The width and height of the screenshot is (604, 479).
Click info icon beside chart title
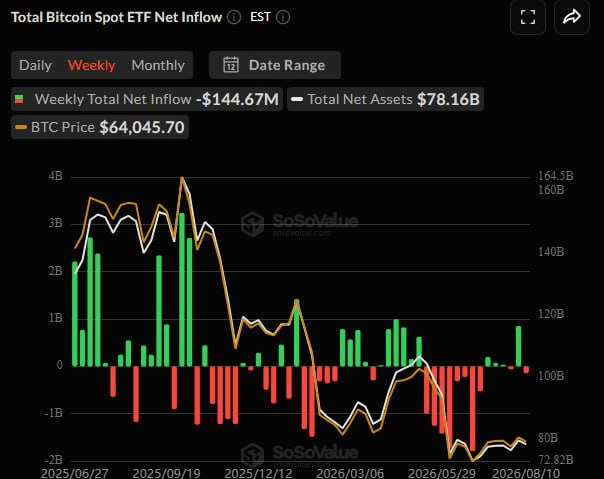234,17
